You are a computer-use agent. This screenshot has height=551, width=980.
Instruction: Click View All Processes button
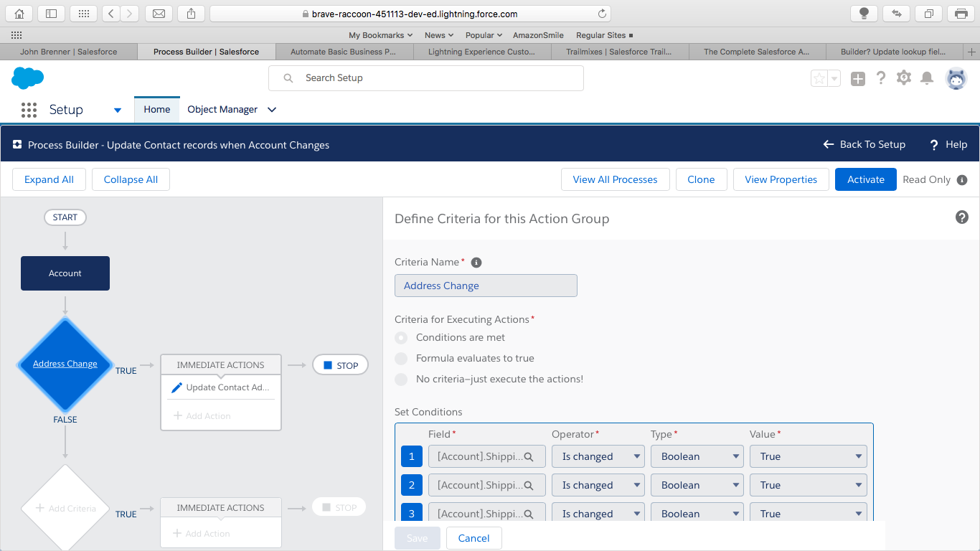click(615, 179)
